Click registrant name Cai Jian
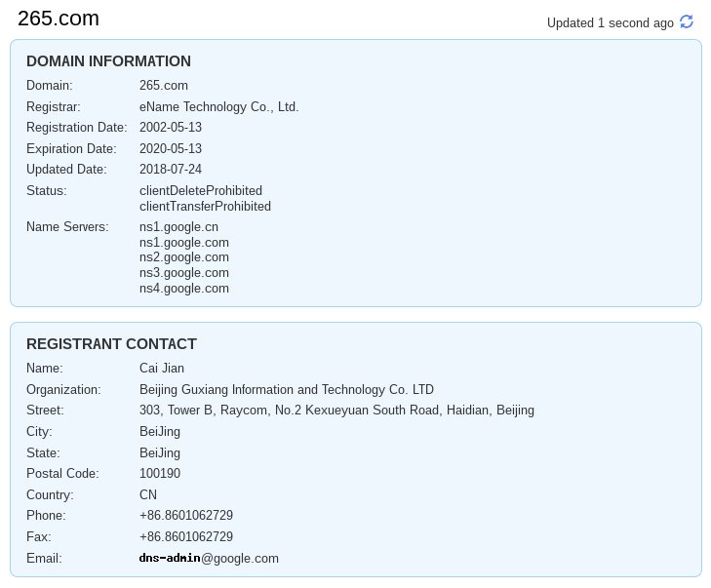Image resolution: width=711 pixels, height=588 pixels. click(x=162, y=368)
